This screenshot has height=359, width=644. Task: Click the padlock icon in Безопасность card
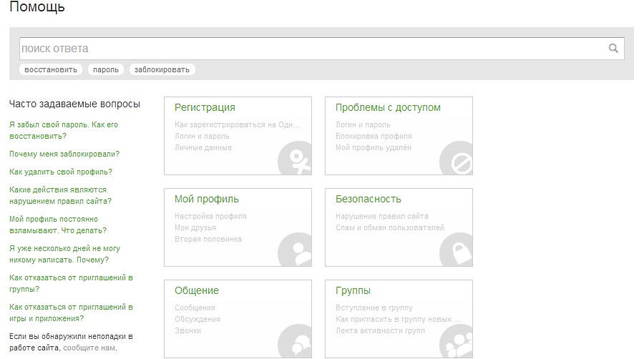(x=456, y=250)
